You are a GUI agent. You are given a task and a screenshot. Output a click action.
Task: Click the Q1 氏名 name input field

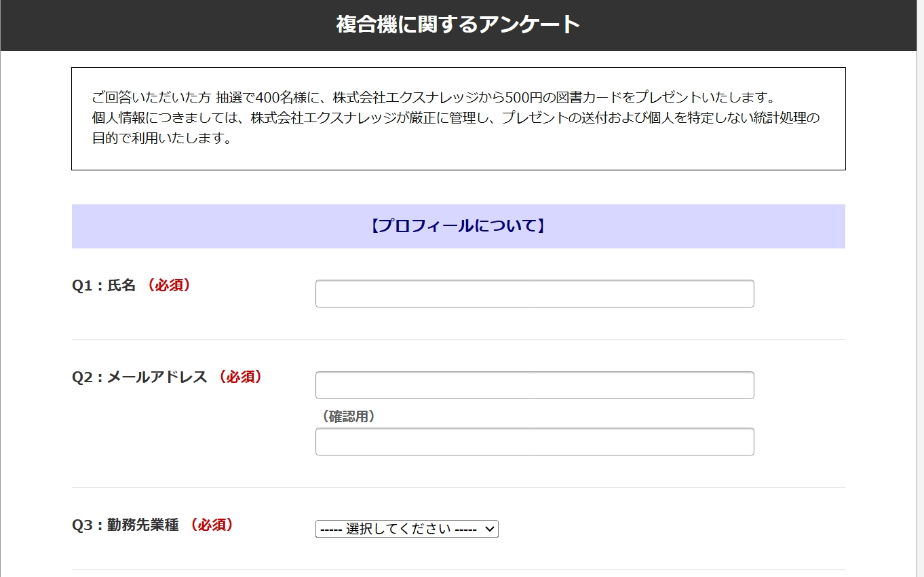[535, 293]
